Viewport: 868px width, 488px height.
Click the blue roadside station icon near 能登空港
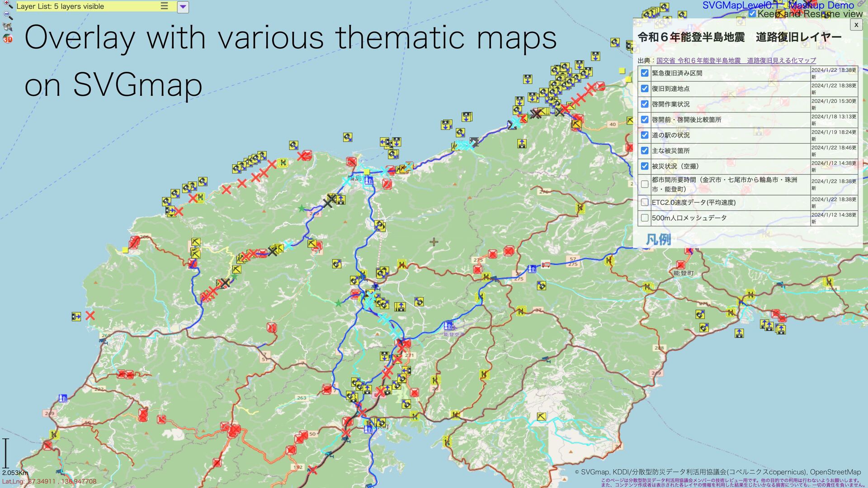click(x=448, y=325)
